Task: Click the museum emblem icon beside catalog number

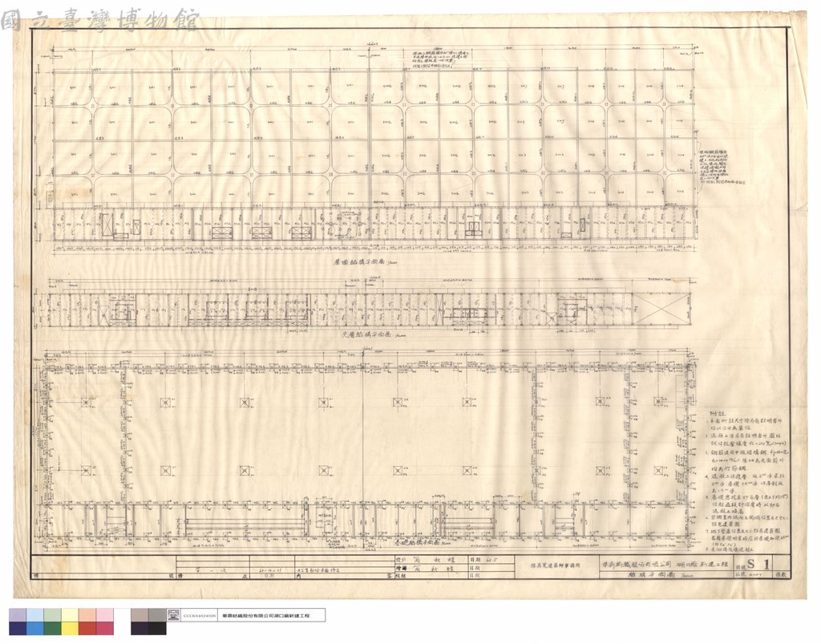Action: tap(174, 615)
